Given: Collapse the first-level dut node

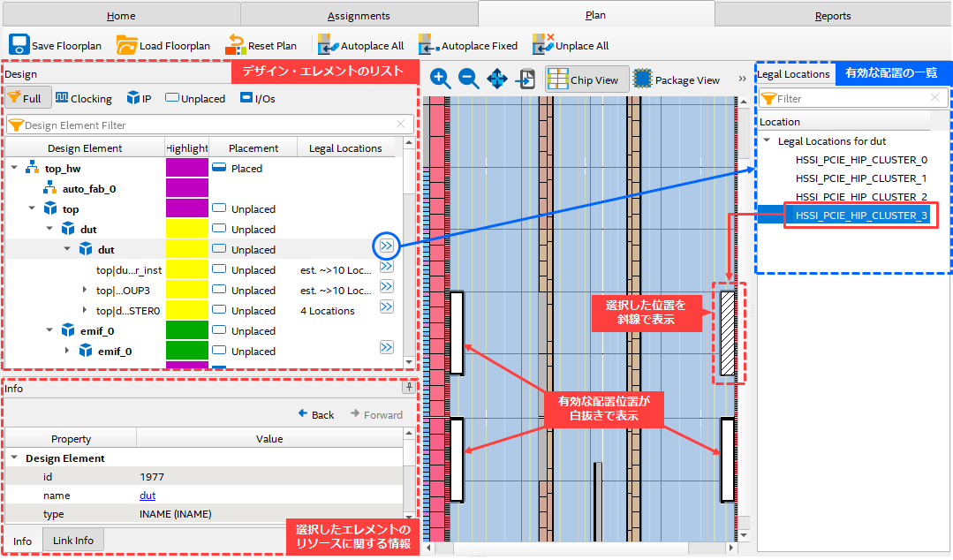Looking at the screenshot, I should point(49,229).
